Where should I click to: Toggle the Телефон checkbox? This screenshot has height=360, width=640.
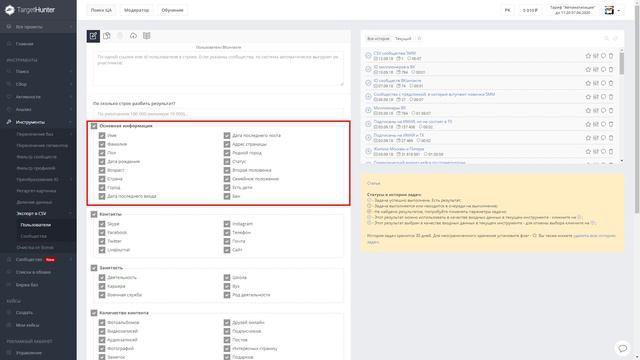coord(227,233)
